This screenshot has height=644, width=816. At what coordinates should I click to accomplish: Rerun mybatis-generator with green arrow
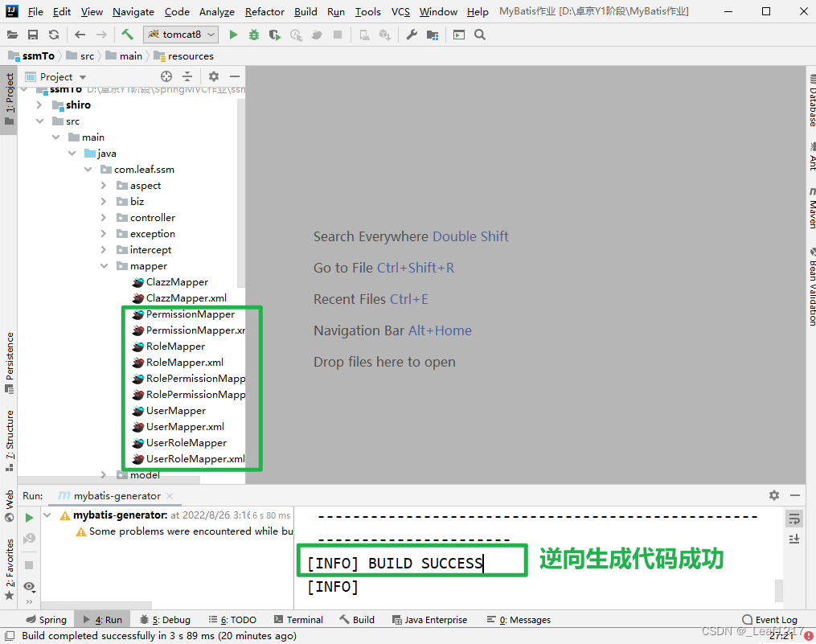tap(29, 518)
